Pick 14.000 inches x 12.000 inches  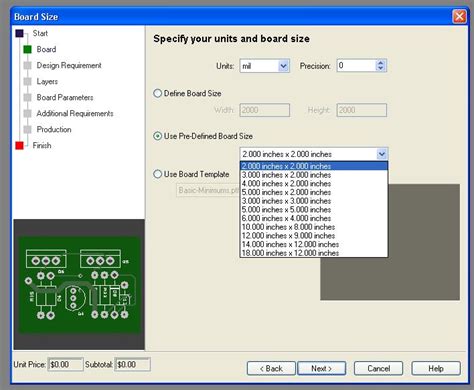point(314,244)
